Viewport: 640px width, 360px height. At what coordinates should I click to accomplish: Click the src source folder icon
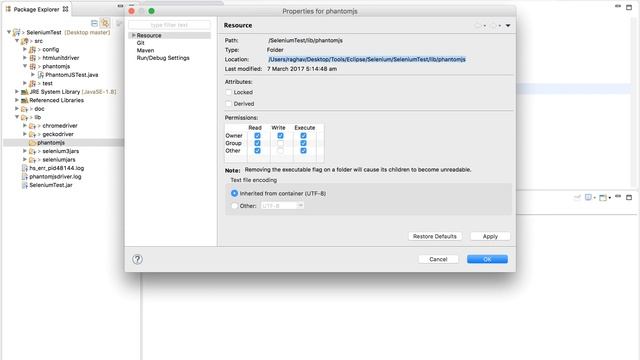pos(24,41)
